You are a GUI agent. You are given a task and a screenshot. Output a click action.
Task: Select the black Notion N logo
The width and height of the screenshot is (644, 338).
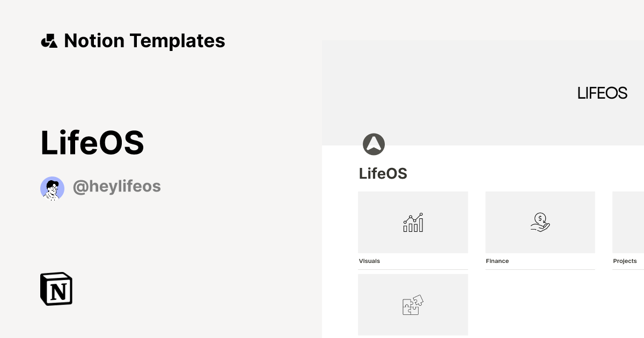[56, 289]
